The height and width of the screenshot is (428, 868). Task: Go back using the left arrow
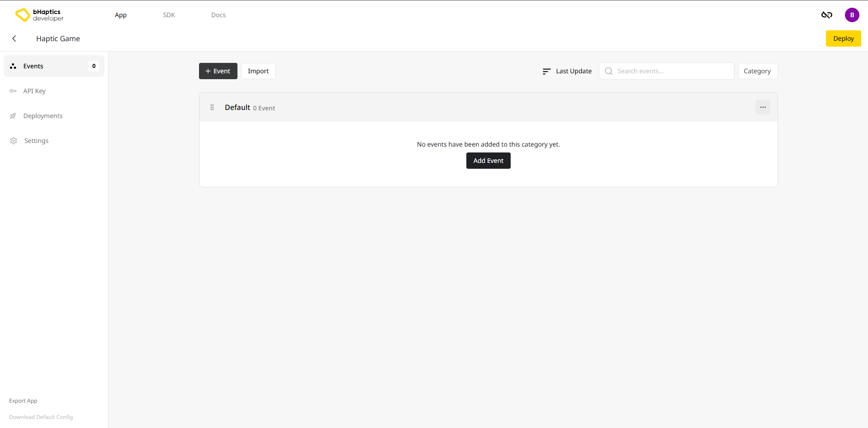click(14, 38)
